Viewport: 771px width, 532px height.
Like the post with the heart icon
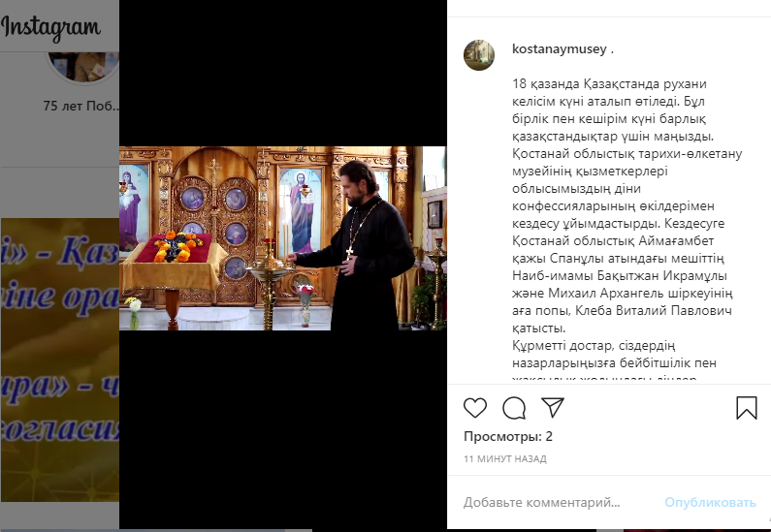(x=475, y=408)
